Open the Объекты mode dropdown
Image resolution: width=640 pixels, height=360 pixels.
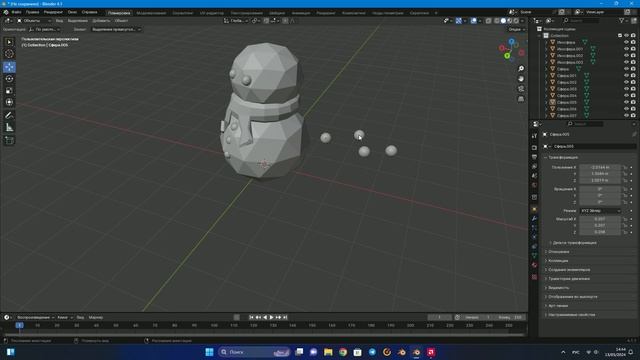[x=34, y=20]
